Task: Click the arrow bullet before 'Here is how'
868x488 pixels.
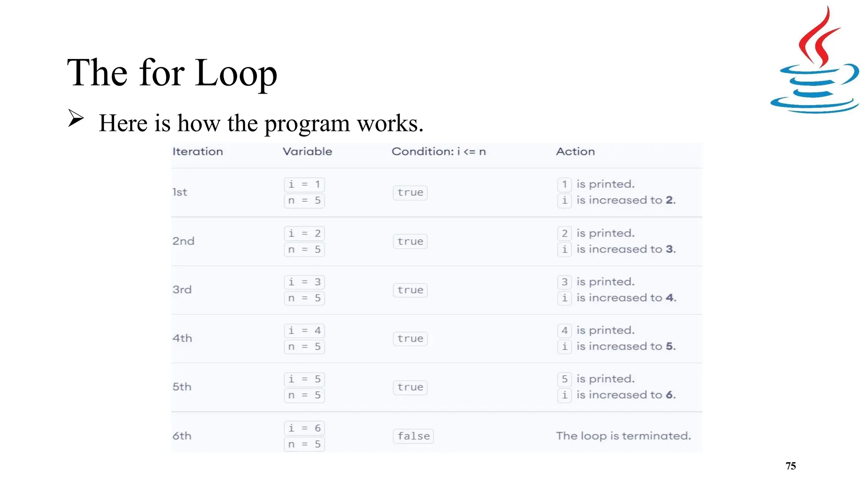Action: [x=76, y=118]
